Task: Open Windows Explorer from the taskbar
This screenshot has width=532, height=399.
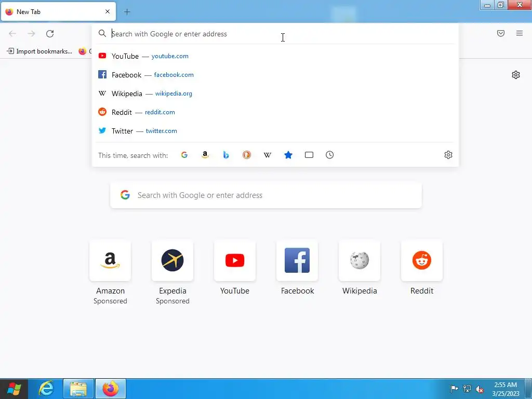Action: tap(78, 389)
